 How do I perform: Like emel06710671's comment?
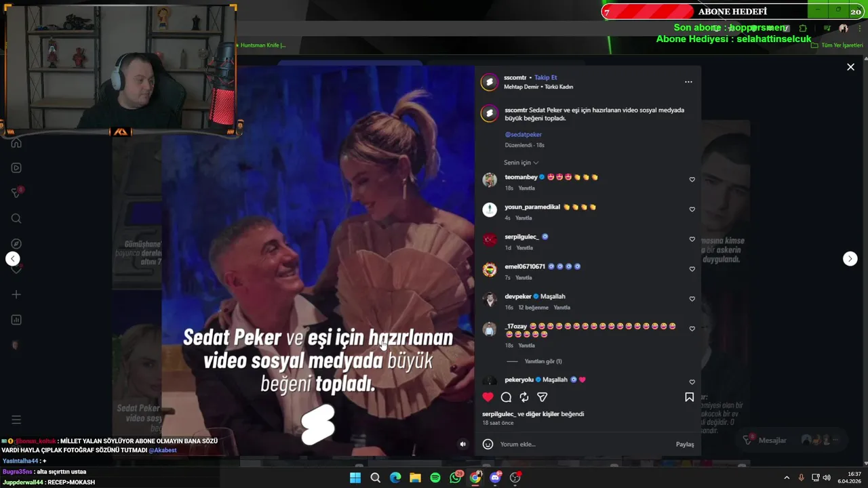click(692, 269)
